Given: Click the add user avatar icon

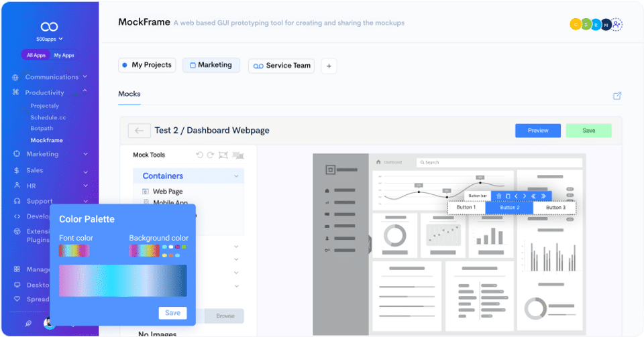Looking at the screenshot, I should [616, 25].
